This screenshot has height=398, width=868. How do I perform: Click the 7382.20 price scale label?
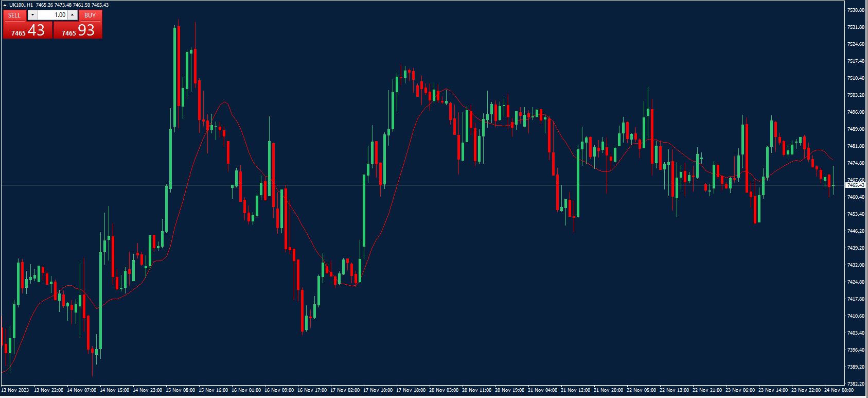click(x=855, y=384)
